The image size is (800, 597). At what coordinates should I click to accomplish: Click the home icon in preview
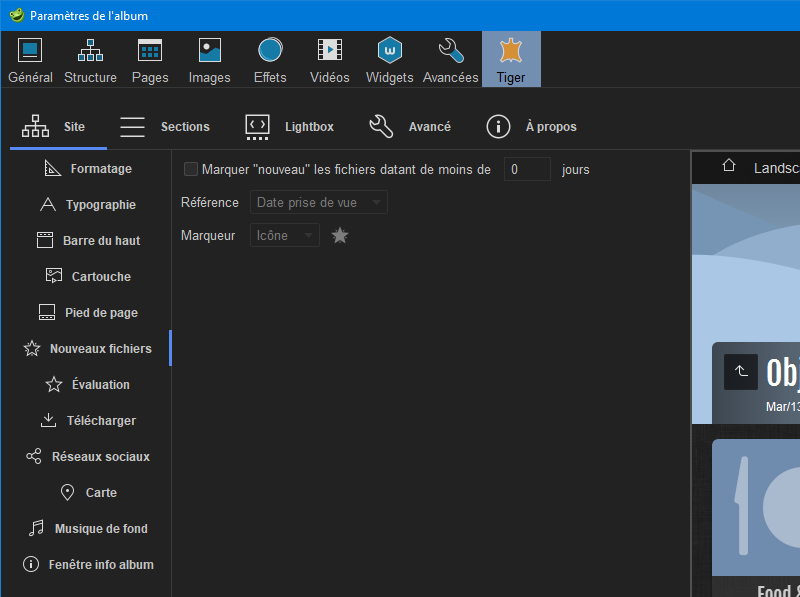[729, 166]
